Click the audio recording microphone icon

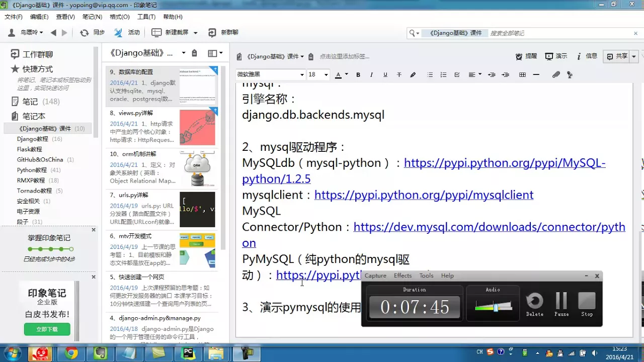click(570, 75)
